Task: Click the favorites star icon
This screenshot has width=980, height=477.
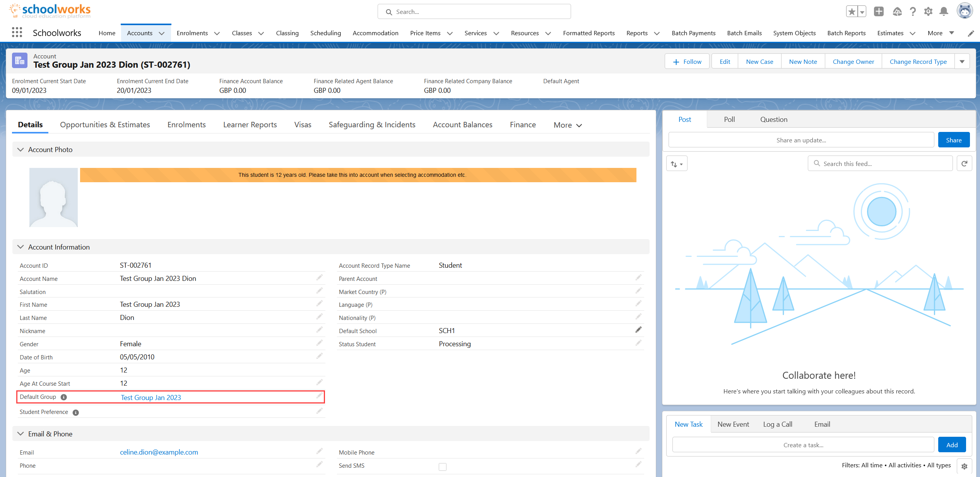Action: pos(852,12)
